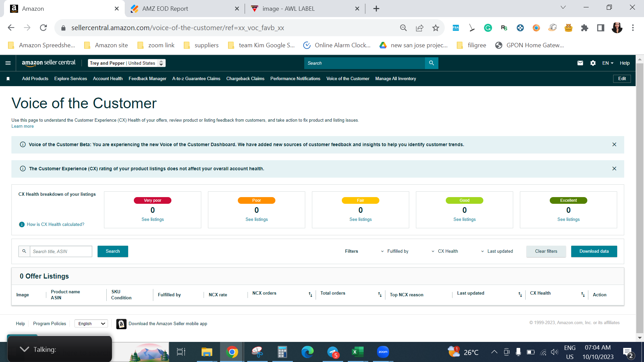Open the Trey and Pepper account switcher
This screenshot has width=644, height=362.
click(x=126, y=63)
